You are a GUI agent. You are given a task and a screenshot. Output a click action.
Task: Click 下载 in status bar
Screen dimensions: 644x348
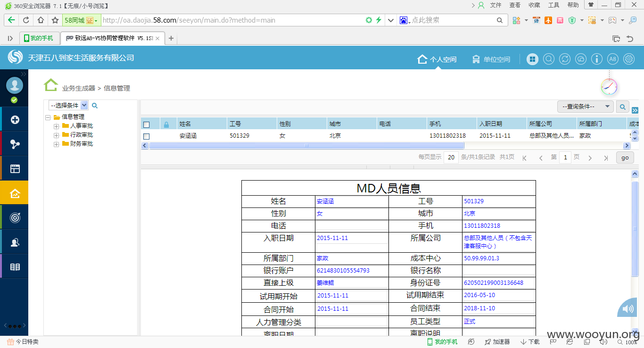530,342
